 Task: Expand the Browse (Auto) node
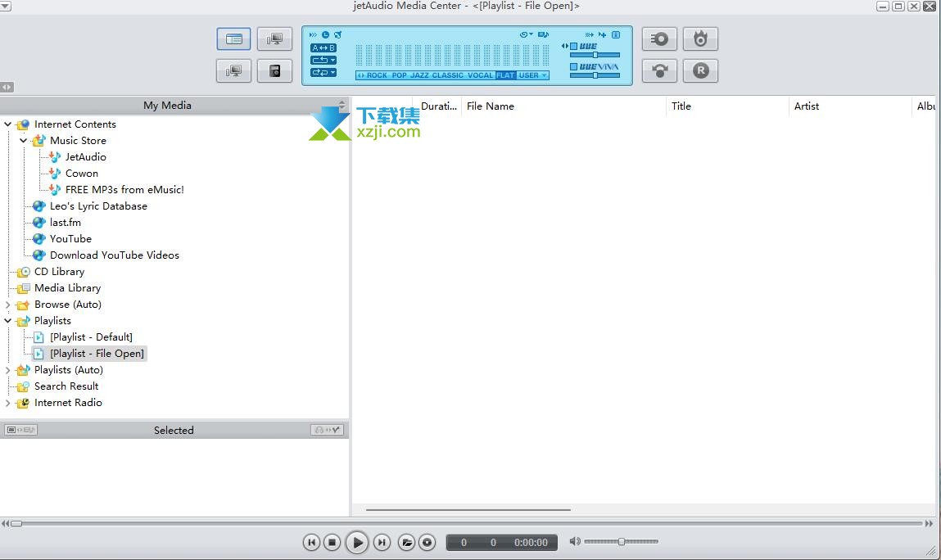(8, 305)
